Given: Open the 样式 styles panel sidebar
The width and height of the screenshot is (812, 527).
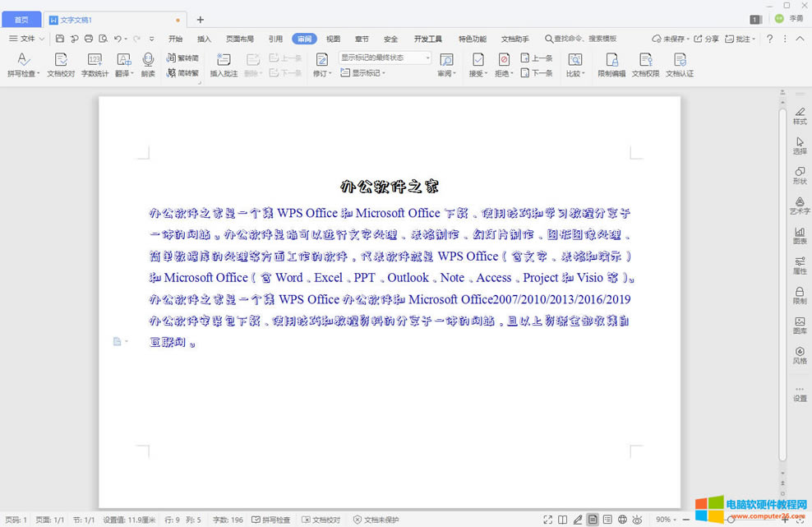Looking at the screenshot, I should click(x=799, y=116).
